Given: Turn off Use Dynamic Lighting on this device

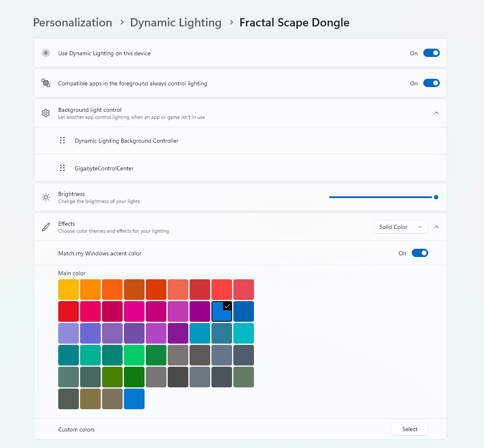Looking at the screenshot, I should pyautogui.click(x=431, y=53).
